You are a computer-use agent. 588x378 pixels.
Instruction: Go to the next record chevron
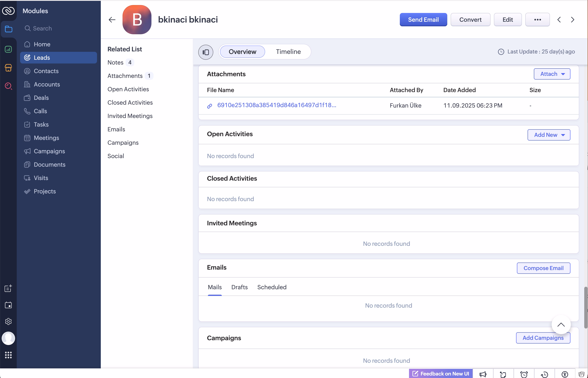click(x=573, y=20)
